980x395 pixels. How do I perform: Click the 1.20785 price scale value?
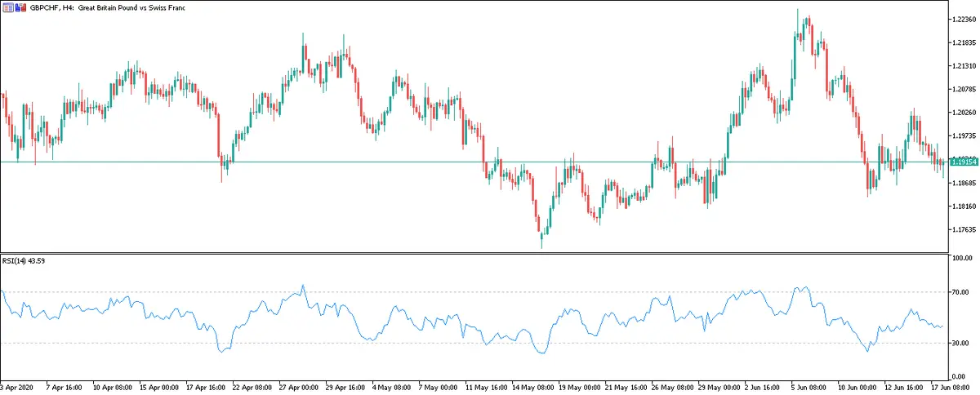964,89
